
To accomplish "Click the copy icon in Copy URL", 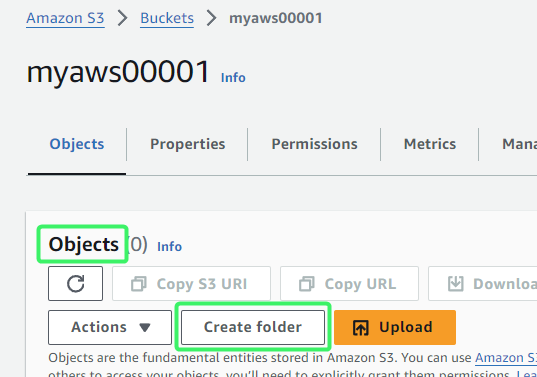I will point(307,284).
